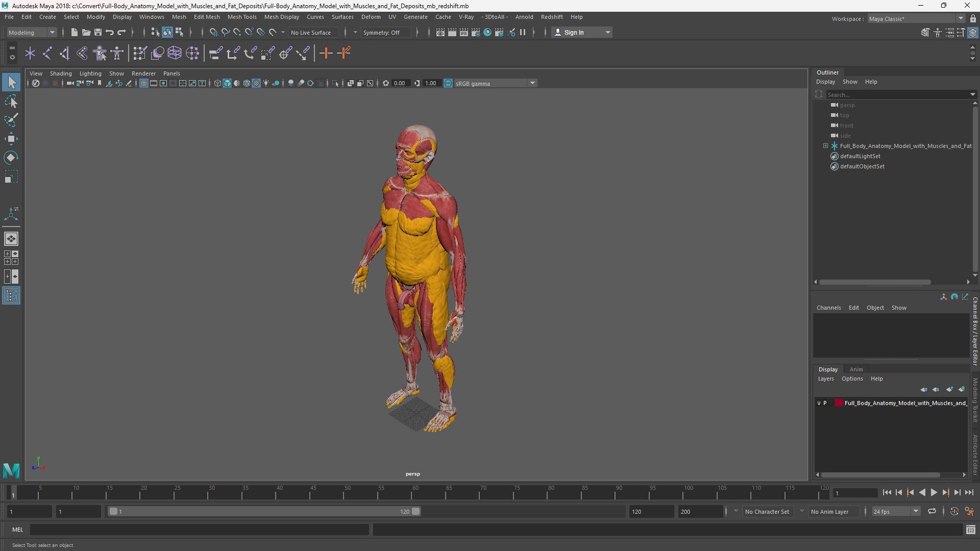Screen dimensions: 980x551
Task: Open the Workspace Maya Classic dropdown
Action: click(916, 18)
